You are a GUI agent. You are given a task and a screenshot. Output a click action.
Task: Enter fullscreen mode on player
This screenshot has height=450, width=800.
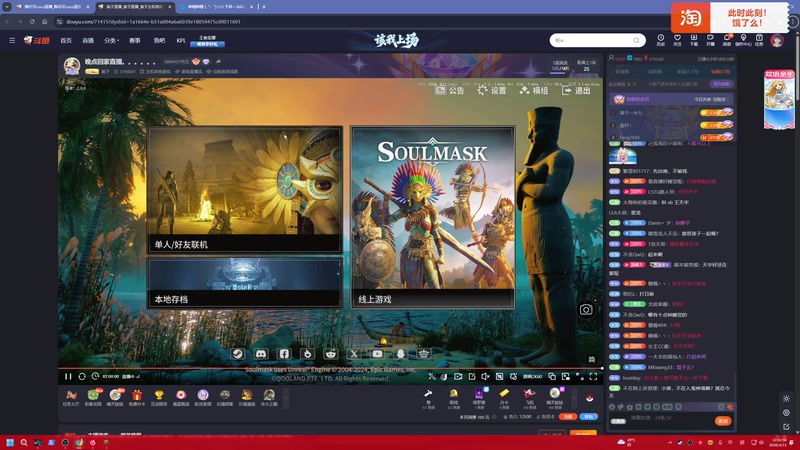pyautogui.click(x=593, y=377)
